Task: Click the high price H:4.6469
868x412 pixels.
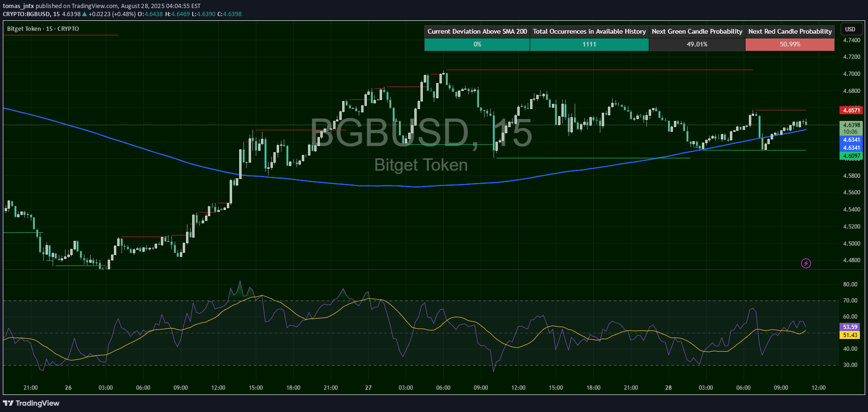Action: (x=177, y=14)
